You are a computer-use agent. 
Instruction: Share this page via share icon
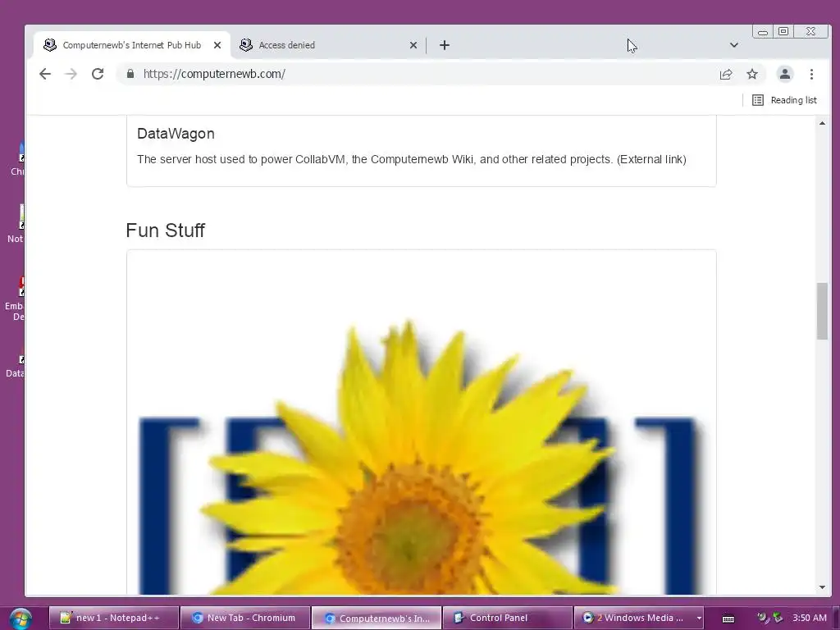coord(726,74)
